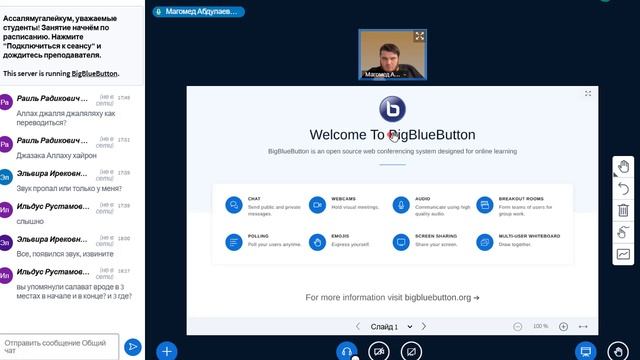Click the first Раиль Радикович chat avatar
Screen dimensions: 640x360
[5, 102]
